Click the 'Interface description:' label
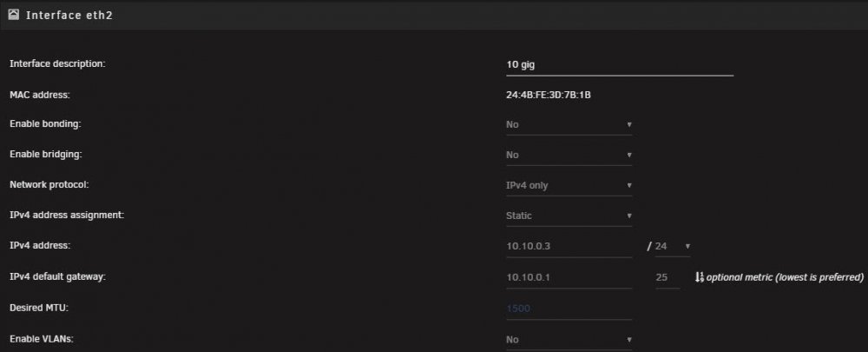The image size is (868, 352). 57,63
